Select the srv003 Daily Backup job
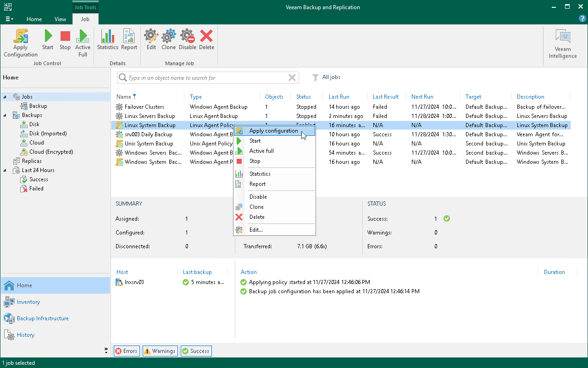588x368 pixels. pyautogui.click(x=342, y=134)
